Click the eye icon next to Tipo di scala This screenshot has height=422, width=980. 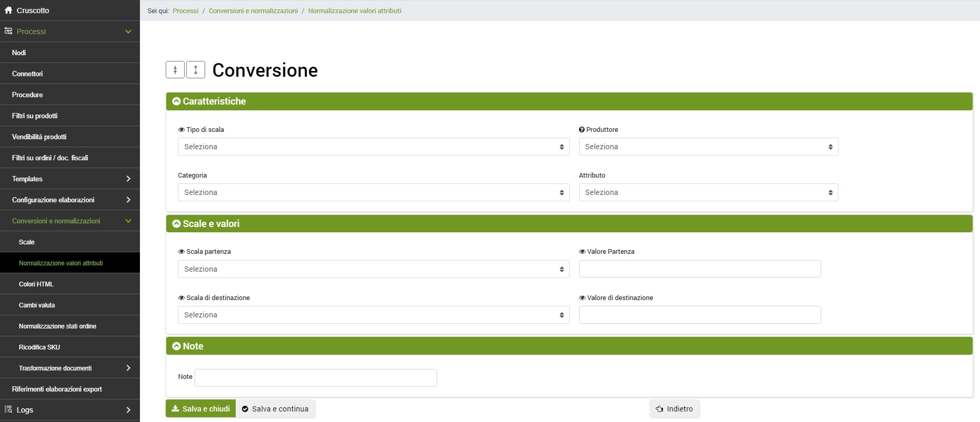[x=181, y=130]
